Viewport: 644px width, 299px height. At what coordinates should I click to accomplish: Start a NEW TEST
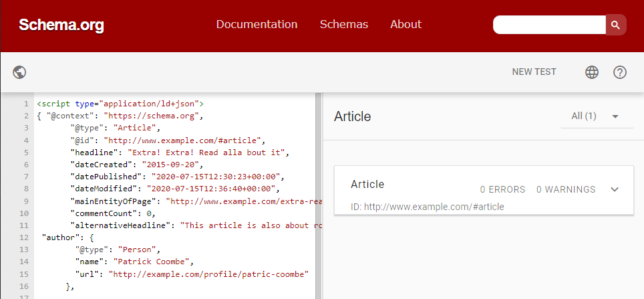point(534,72)
